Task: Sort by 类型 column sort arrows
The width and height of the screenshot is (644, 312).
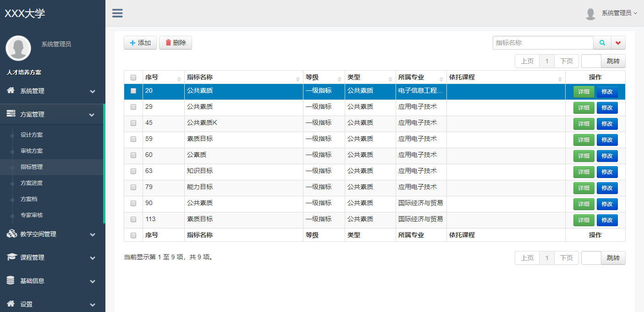Action: tap(391, 79)
